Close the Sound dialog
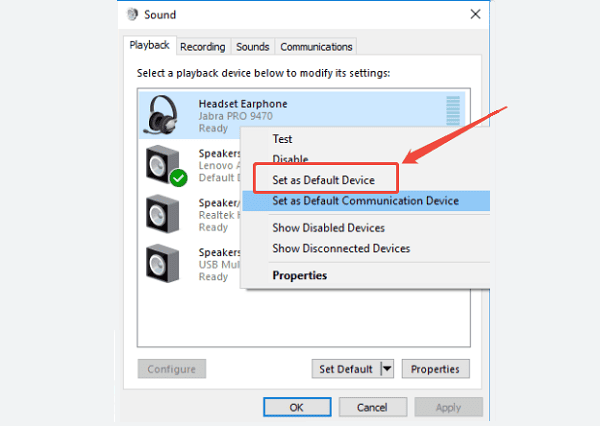Screen dimensions: 600x426 pyautogui.click(x=475, y=15)
